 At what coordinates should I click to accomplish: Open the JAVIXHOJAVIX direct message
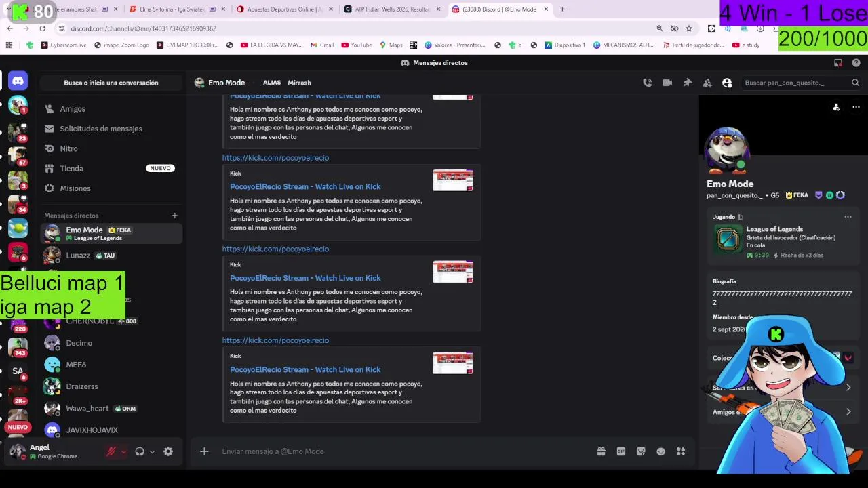111,430
